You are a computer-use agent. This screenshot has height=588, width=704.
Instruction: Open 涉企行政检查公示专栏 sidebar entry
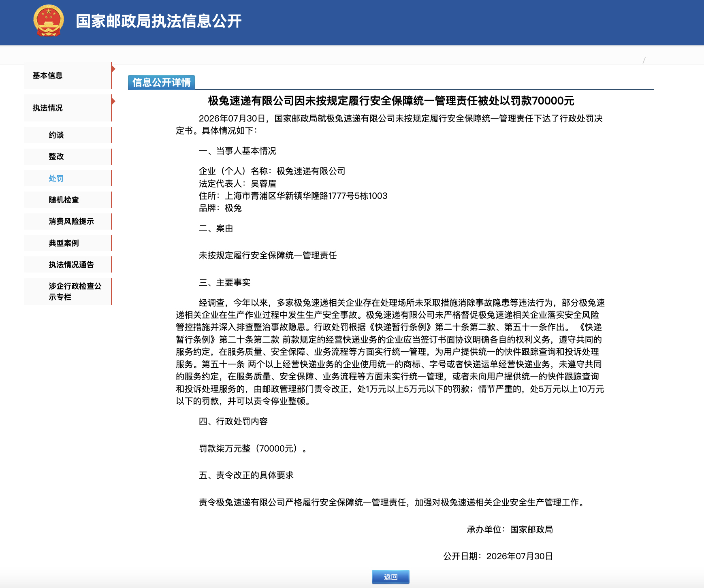pyautogui.click(x=68, y=292)
